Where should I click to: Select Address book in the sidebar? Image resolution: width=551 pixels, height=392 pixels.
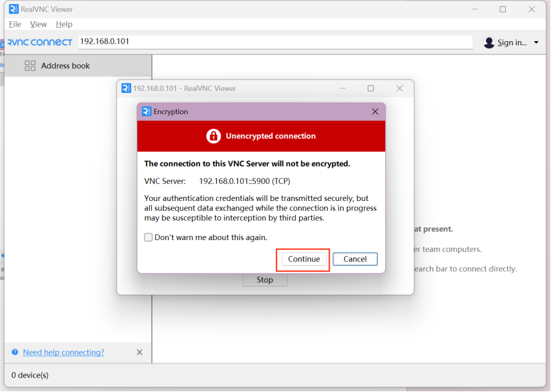click(65, 66)
